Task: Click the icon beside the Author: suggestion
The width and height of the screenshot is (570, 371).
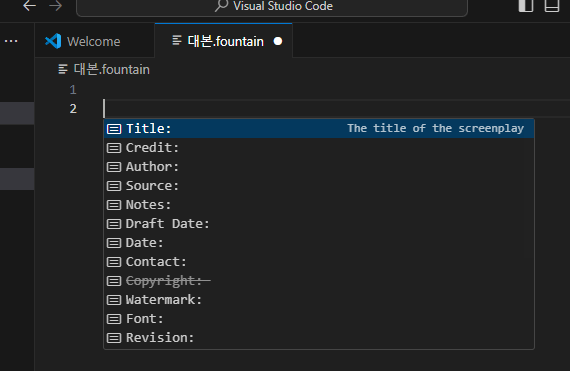Action: click(x=114, y=167)
